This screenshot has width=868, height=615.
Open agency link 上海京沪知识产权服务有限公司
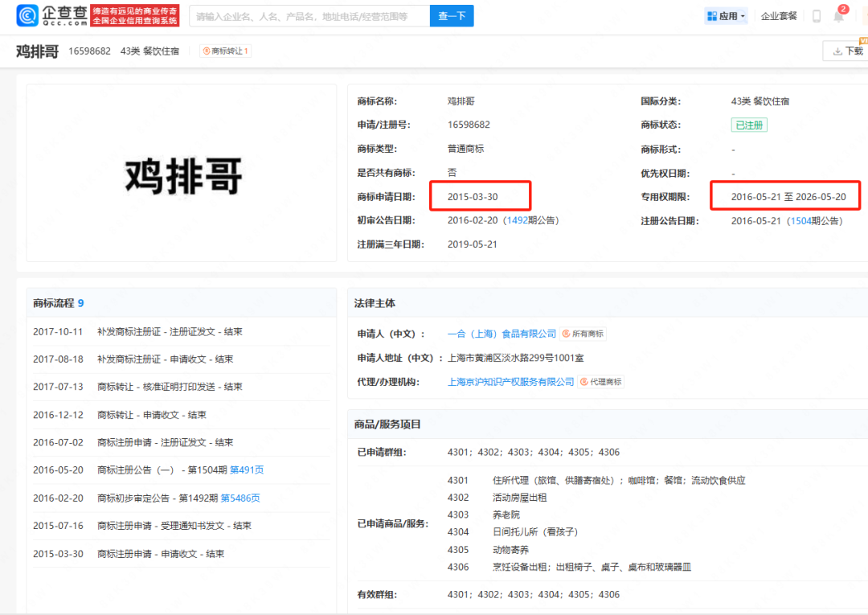(510, 382)
